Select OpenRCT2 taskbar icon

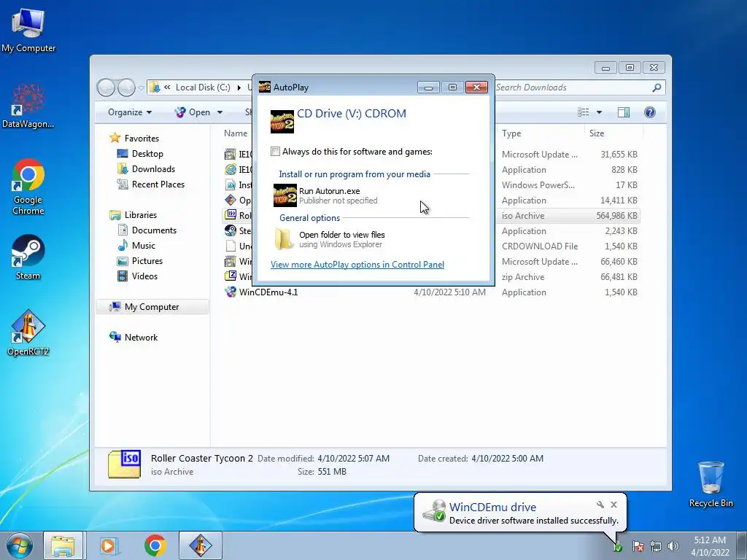pyautogui.click(x=200, y=545)
